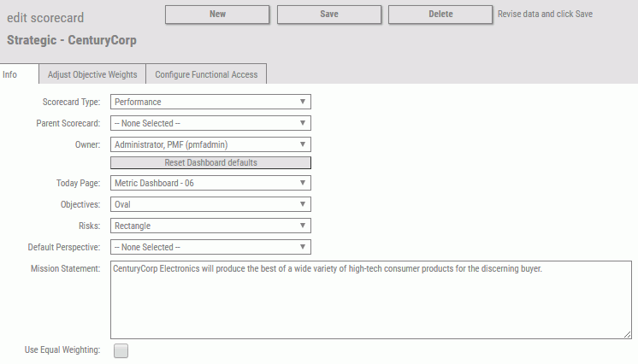Click the 'Mission Statement:' label

(65, 268)
